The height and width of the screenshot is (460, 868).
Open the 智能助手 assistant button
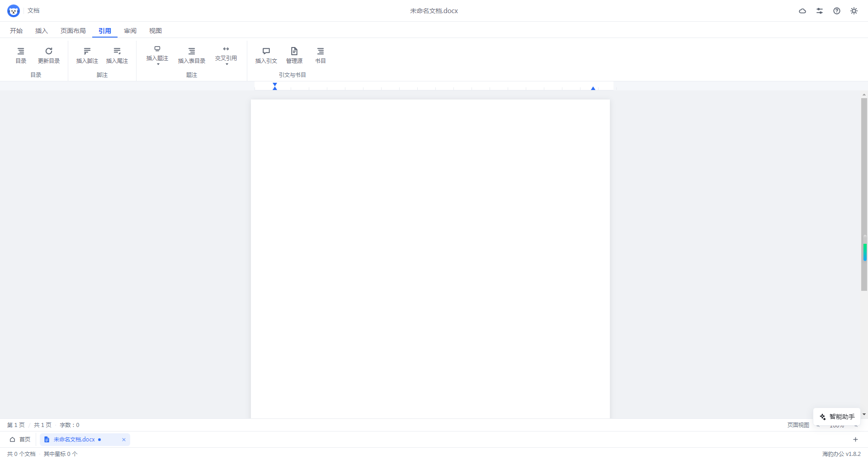(837, 417)
